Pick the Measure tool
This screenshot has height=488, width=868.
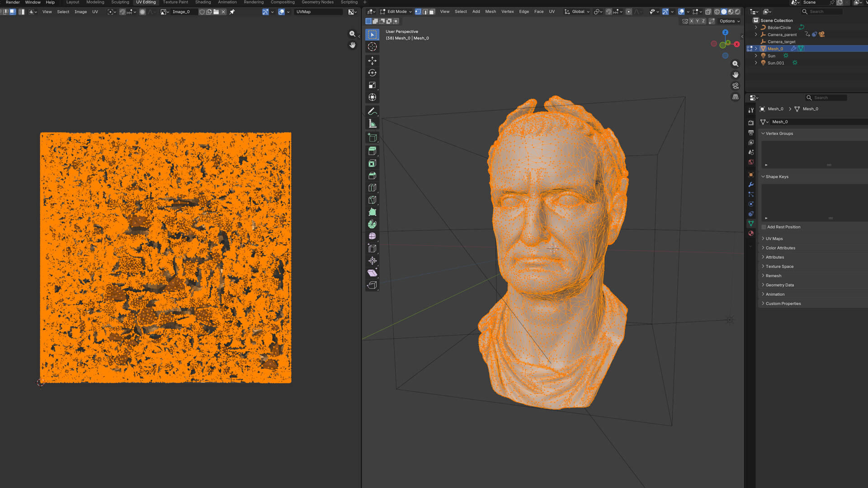(372, 123)
